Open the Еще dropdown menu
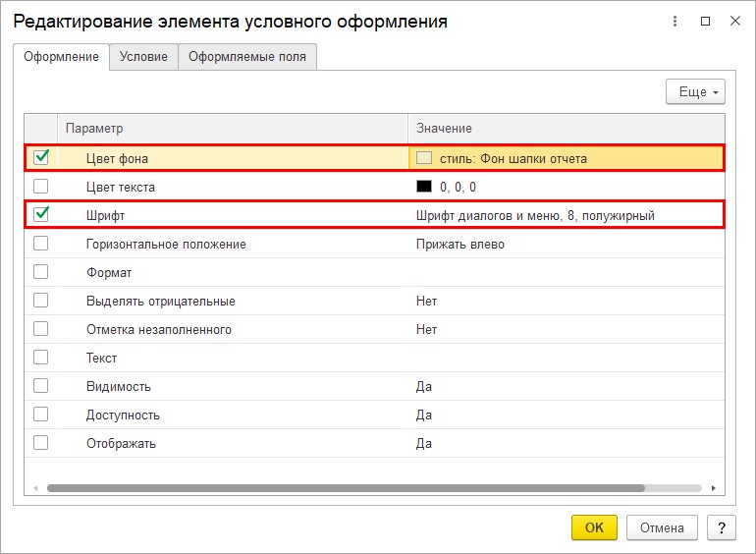This screenshot has height=554, width=756. point(694,92)
